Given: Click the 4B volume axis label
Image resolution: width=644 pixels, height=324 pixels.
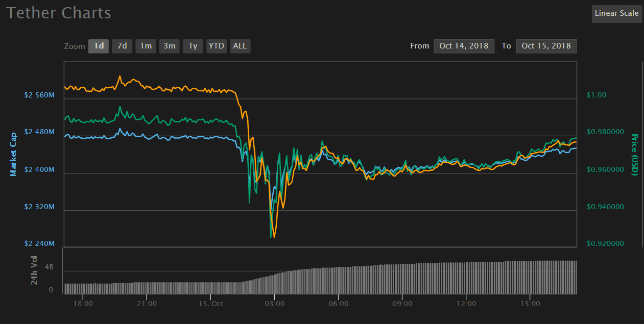Looking at the screenshot, I should tap(49, 267).
